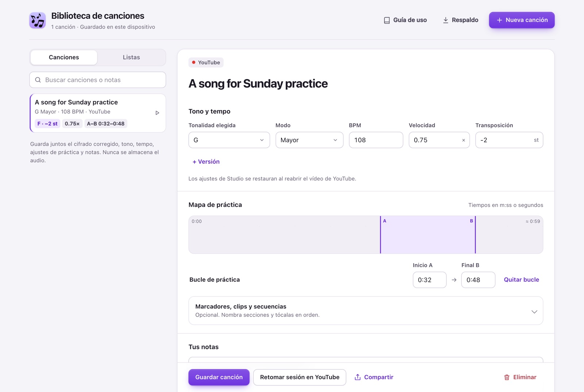Switch to the Canciones tab
584x392 pixels.
pos(64,57)
